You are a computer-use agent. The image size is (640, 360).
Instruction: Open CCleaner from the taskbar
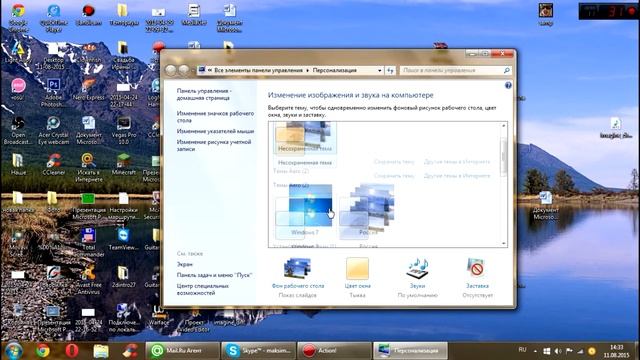(130, 351)
